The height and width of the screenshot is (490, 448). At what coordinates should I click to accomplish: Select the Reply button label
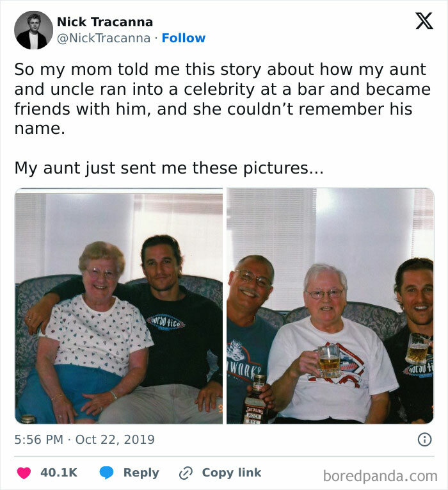pos(141,473)
